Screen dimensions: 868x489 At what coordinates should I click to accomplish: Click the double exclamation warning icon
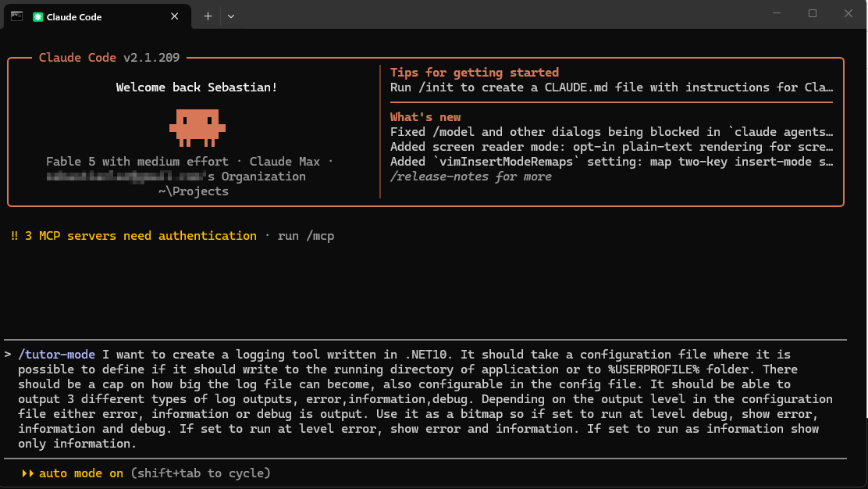tap(14, 236)
